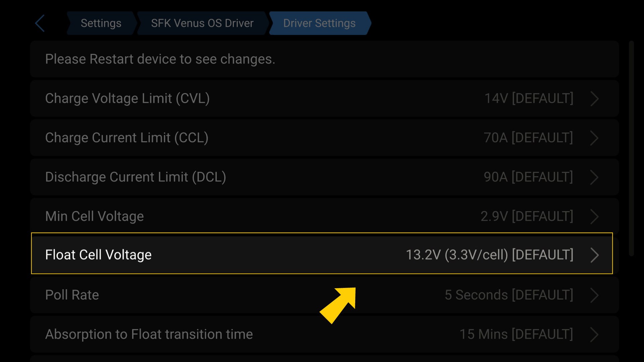Open Poll Rate via its right chevron

(595, 295)
